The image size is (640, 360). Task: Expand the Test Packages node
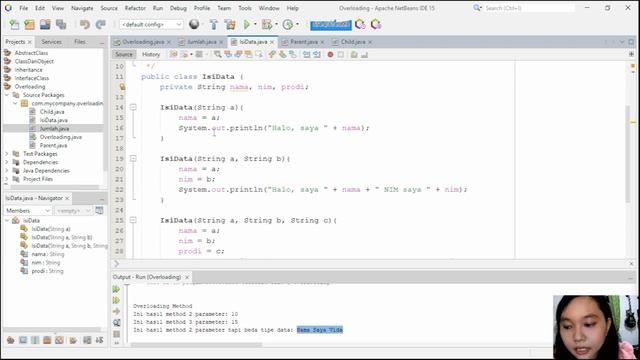(7, 154)
